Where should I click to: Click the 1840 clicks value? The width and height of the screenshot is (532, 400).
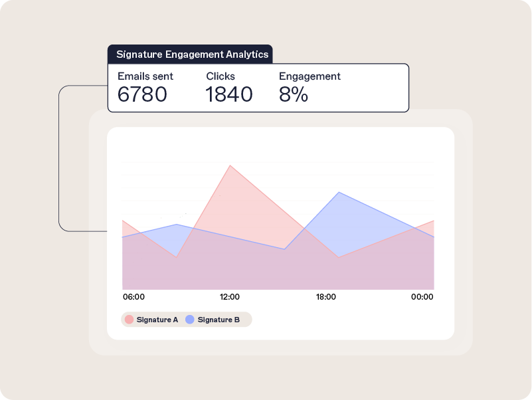(229, 95)
